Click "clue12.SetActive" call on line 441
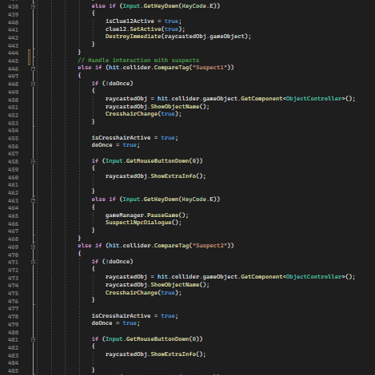This screenshot has height=375, width=375. [133, 29]
